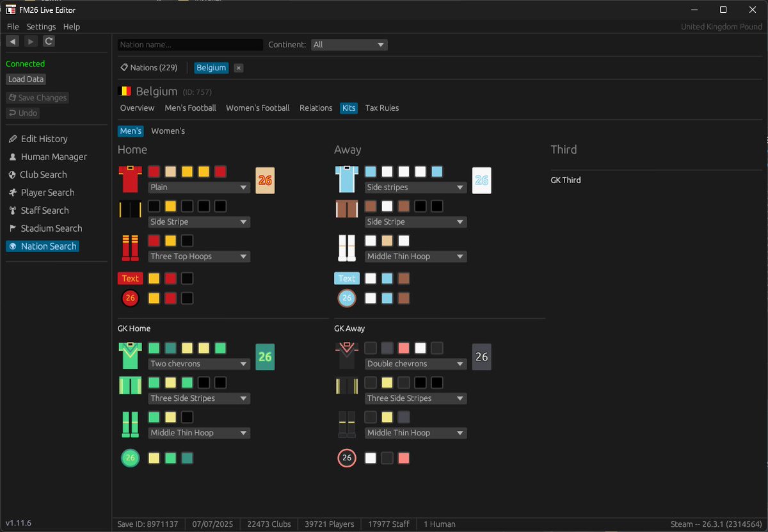
Task: Open Edit History from sidebar
Action: pyautogui.click(x=37, y=139)
